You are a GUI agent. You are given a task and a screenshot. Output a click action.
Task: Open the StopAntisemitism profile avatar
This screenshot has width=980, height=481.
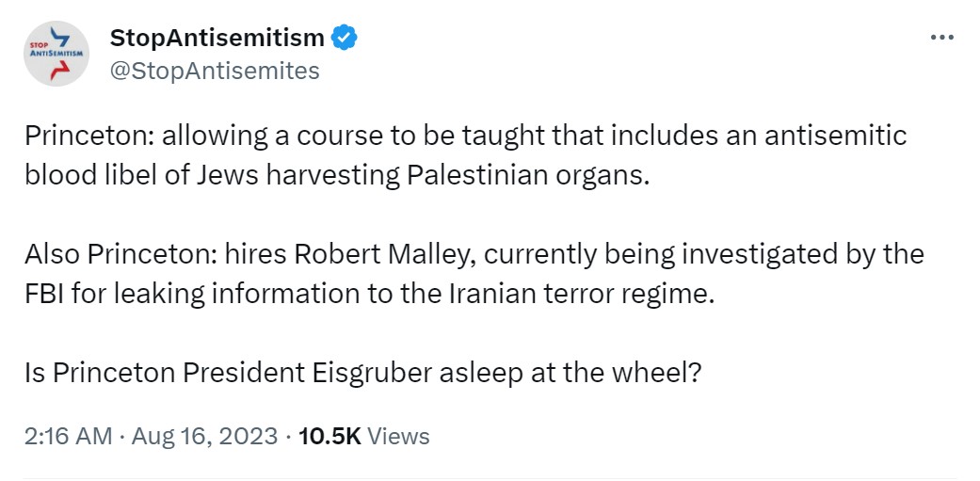56,54
